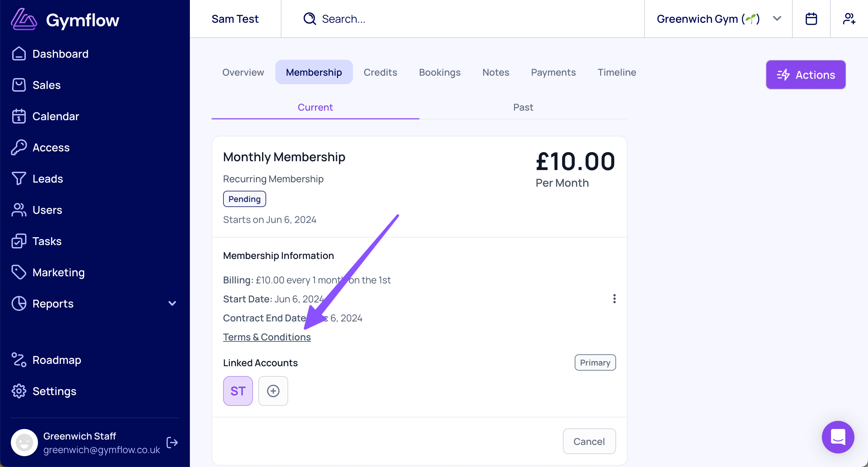The image size is (868, 467).
Task: Open the Timeline tab
Action: pyautogui.click(x=617, y=72)
